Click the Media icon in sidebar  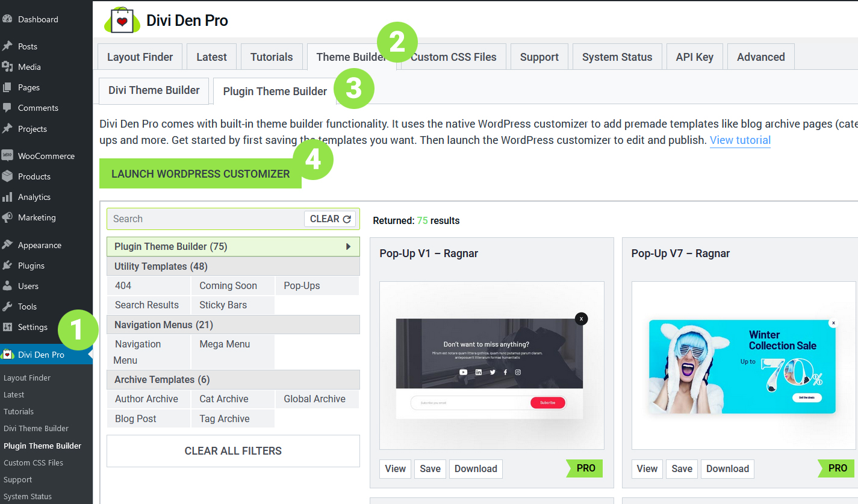tap(7, 67)
